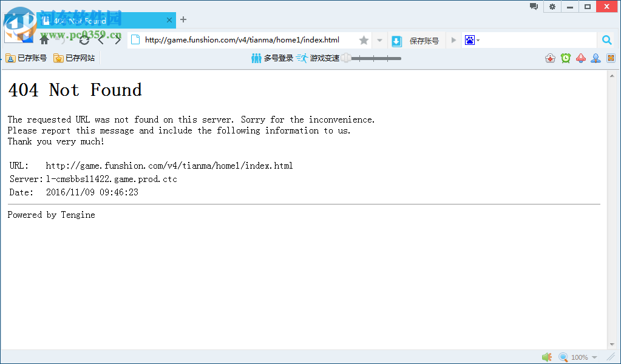Open the 已存账号 saved accounts folder

pyautogui.click(x=26, y=58)
